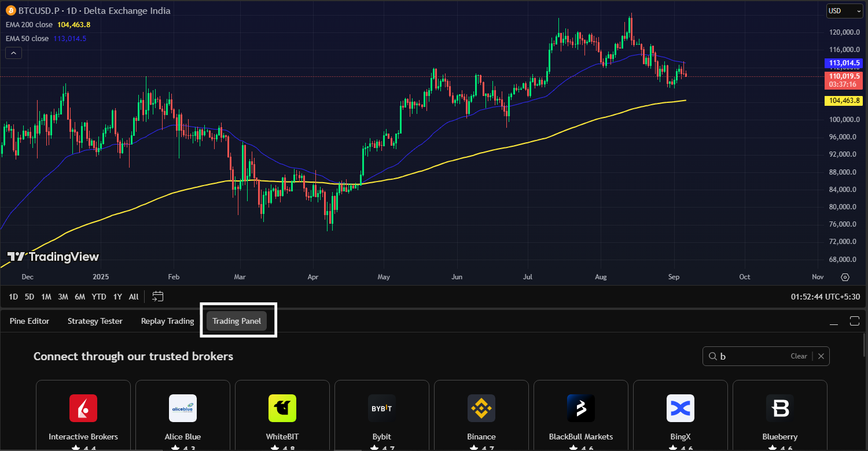Click the Alice Blue broker logo
868x451 pixels.
(182, 408)
